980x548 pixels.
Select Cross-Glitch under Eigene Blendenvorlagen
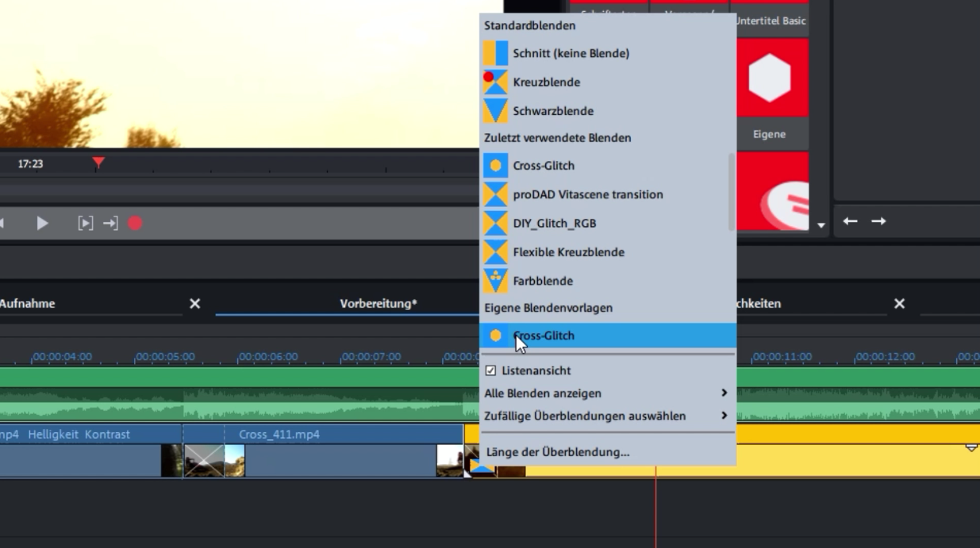(x=543, y=335)
